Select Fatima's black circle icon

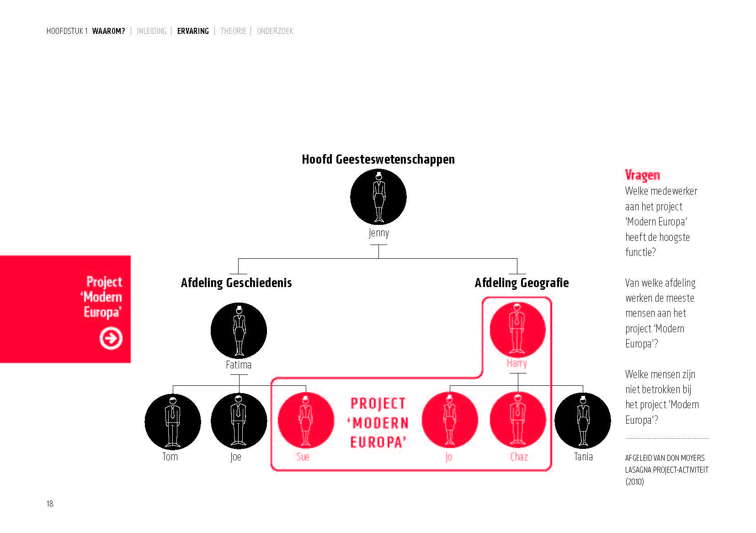[x=239, y=330]
